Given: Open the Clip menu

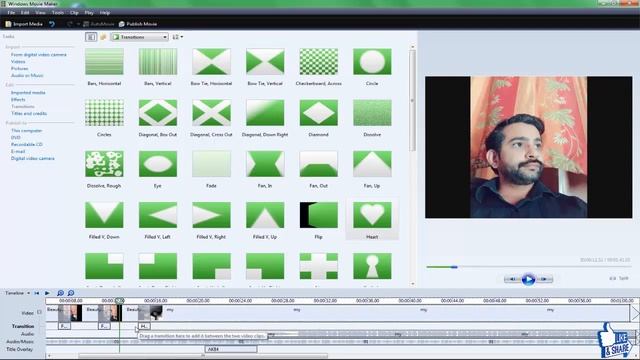Looking at the screenshot, I should click(74, 13).
